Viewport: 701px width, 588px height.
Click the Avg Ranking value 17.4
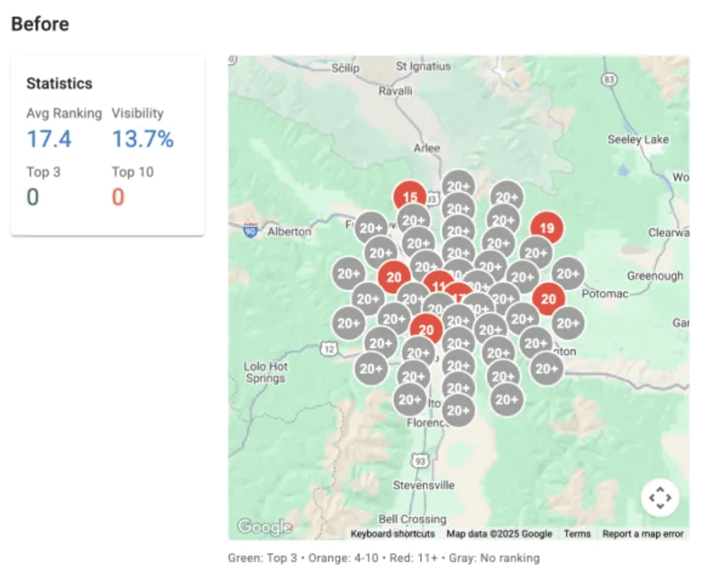pos(49,139)
